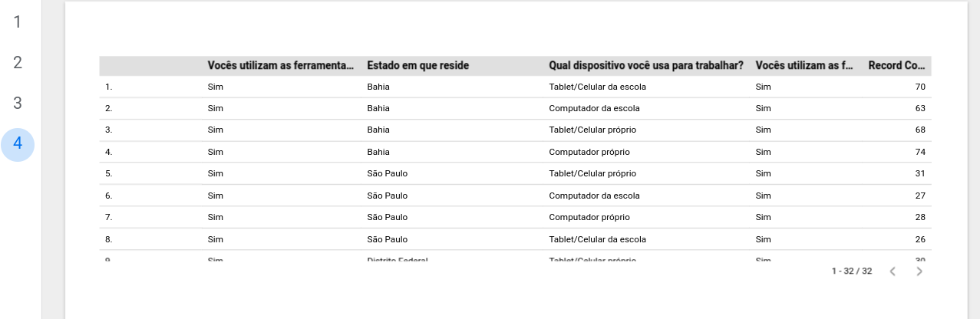Click 'Computador da escola' in row 6
Image resolution: width=980 pixels, height=319 pixels.
pos(594,196)
